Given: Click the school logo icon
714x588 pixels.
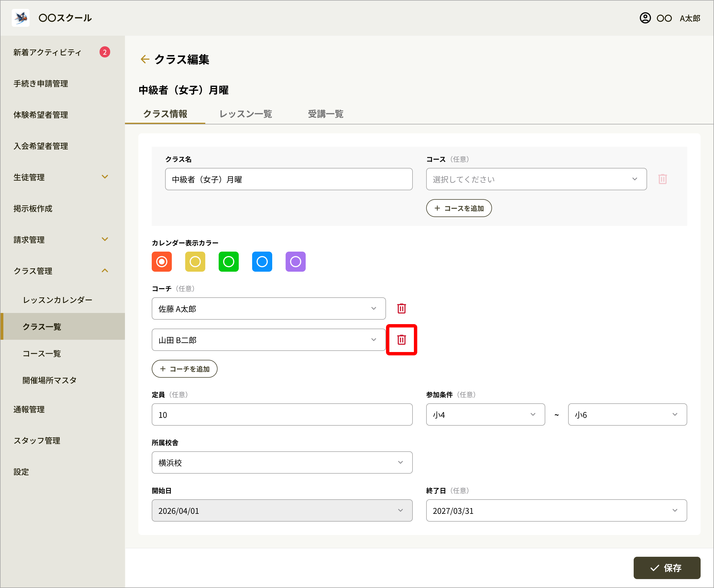Looking at the screenshot, I should (x=21, y=18).
